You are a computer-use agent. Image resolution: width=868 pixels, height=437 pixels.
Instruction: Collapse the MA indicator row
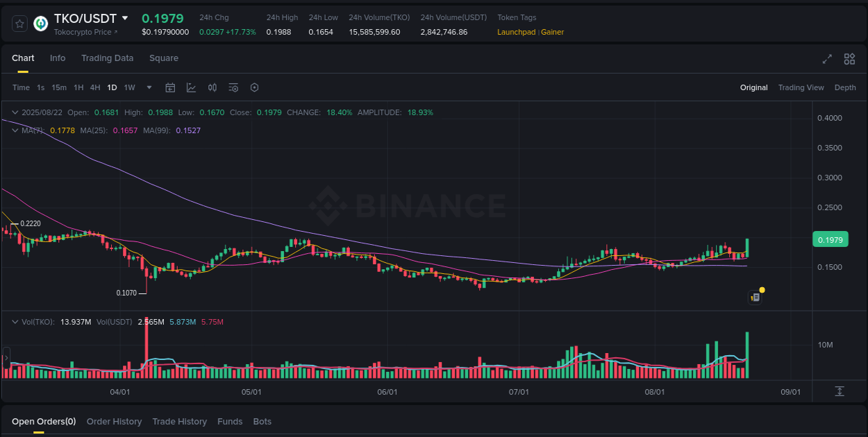click(15, 130)
